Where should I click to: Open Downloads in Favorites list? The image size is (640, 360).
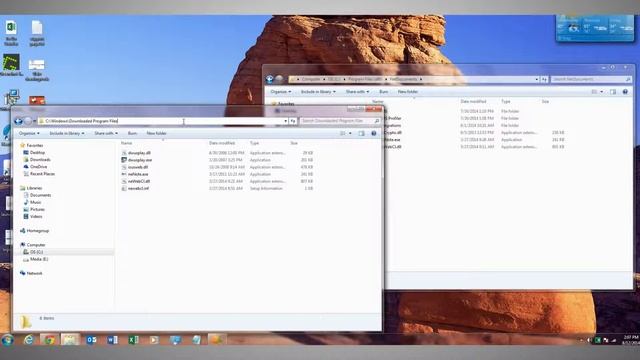tap(40, 160)
